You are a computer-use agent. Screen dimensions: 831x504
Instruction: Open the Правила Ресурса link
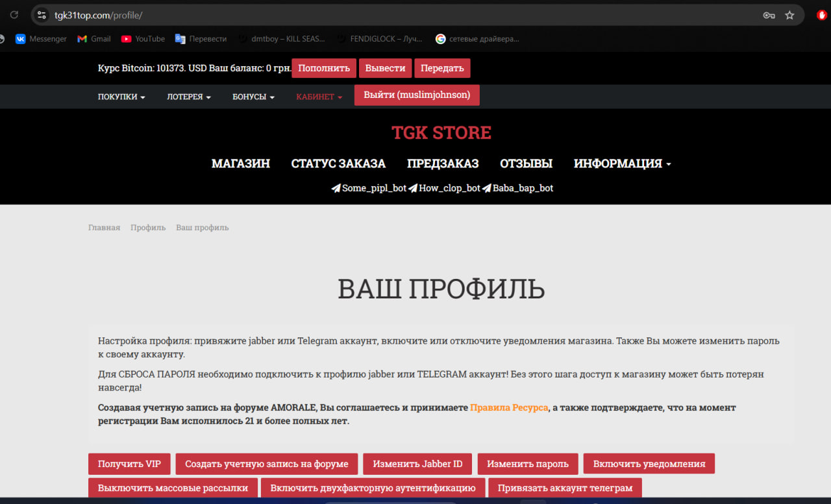(x=509, y=407)
